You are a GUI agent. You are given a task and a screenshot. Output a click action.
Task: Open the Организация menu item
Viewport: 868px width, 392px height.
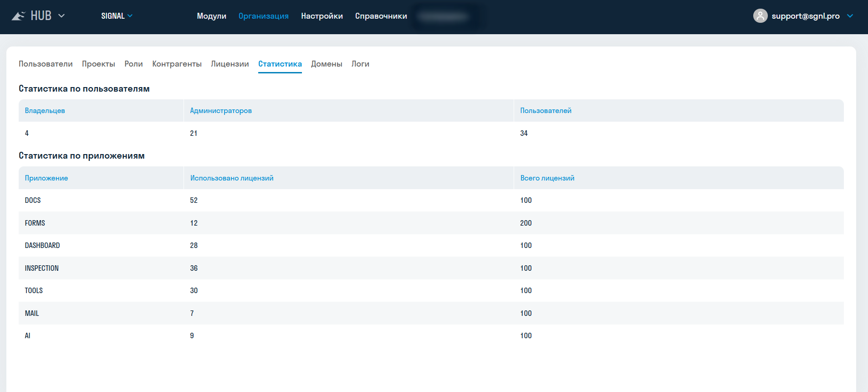click(x=264, y=16)
